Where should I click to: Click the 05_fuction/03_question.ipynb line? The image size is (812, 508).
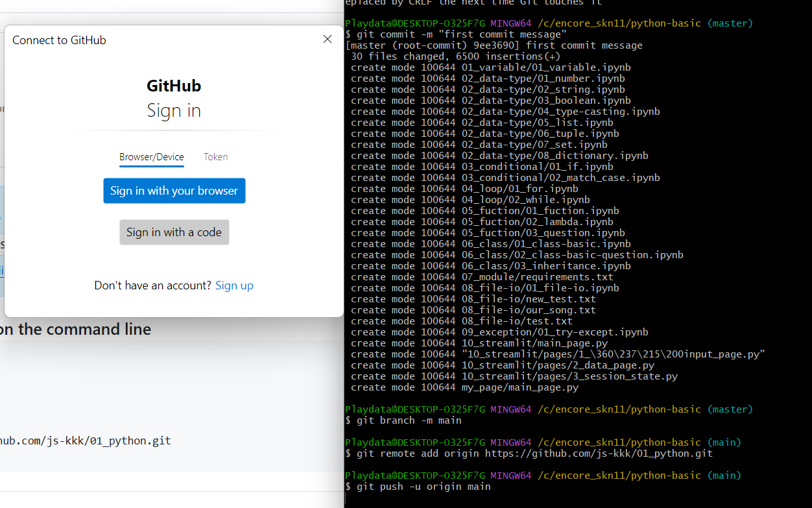click(x=488, y=233)
